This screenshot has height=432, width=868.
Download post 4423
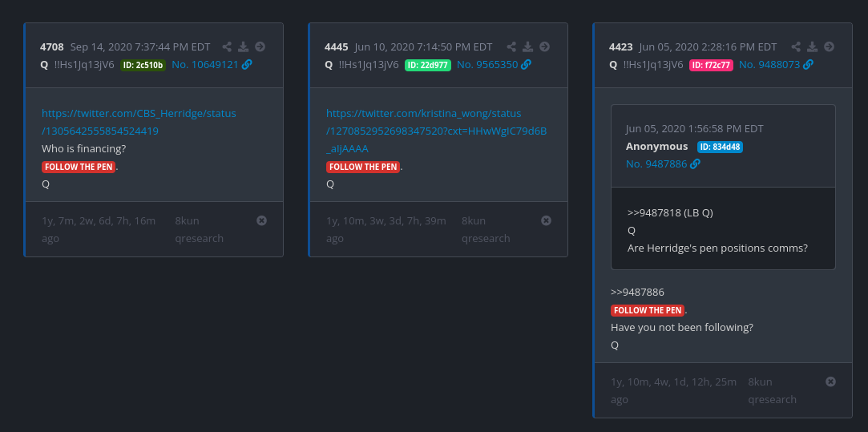tap(813, 47)
